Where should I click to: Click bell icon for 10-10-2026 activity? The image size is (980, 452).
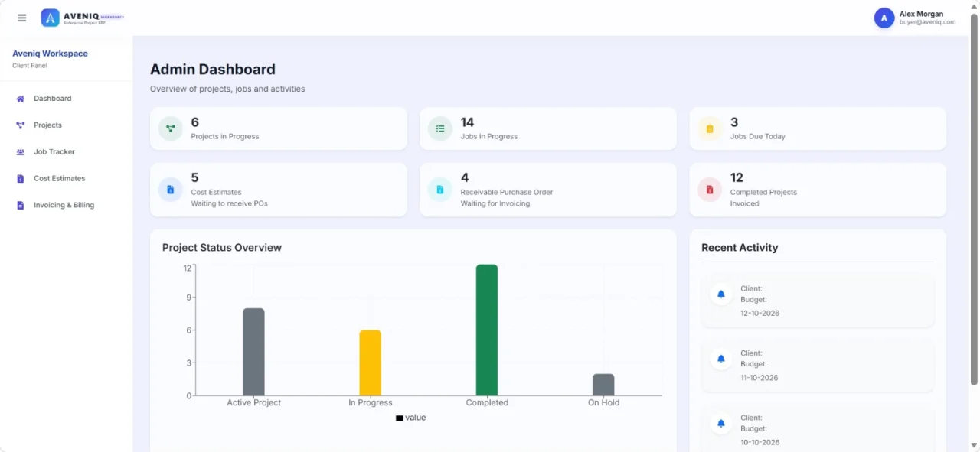pos(720,422)
